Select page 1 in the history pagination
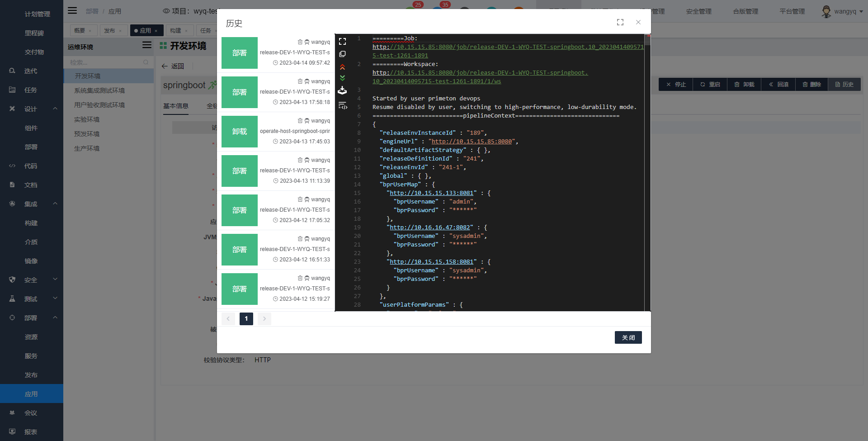Image resolution: width=868 pixels, height=441 pixels. (x=246, y=319)
